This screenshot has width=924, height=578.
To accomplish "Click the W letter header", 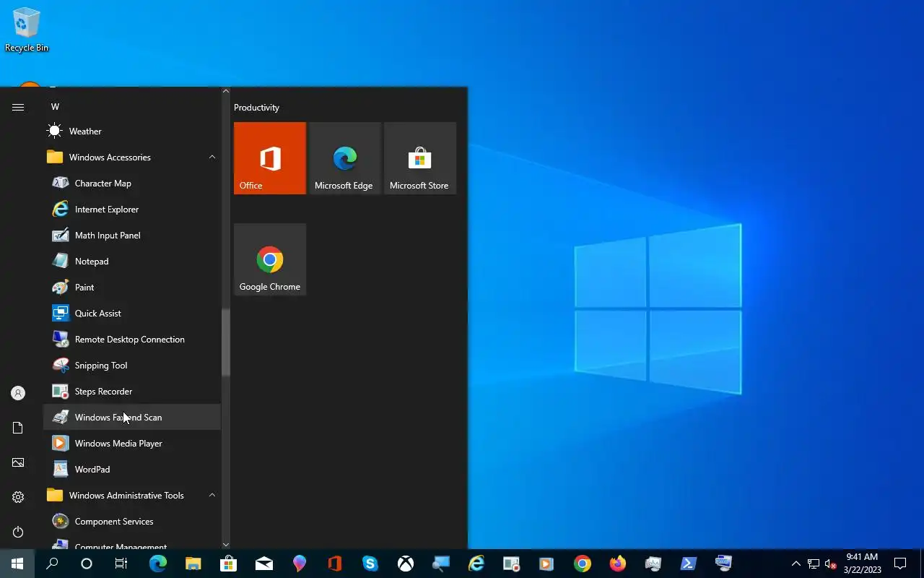I will pyautogui.click(x=55, y=107).
